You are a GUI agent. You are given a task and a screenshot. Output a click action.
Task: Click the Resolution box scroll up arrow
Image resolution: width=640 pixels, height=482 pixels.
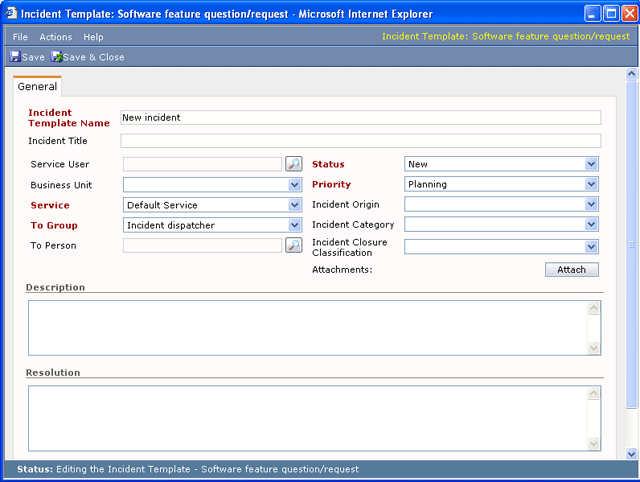click(x=593, y=393)
